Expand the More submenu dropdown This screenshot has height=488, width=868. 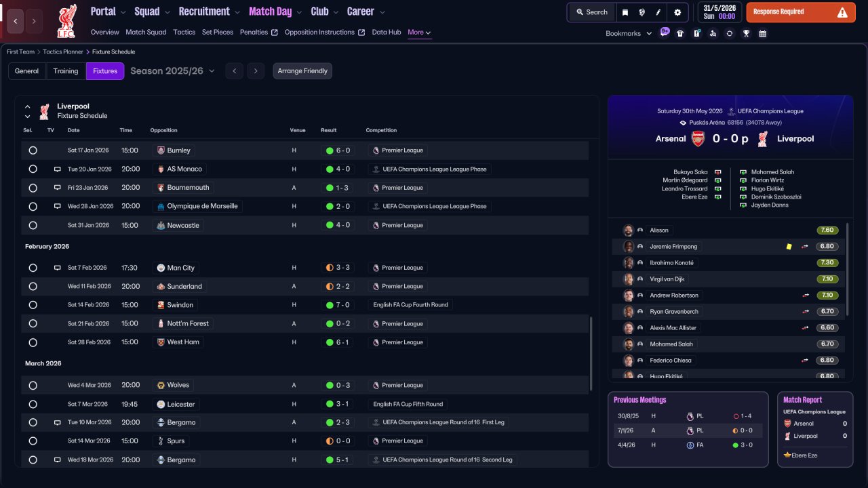(419, 32)
